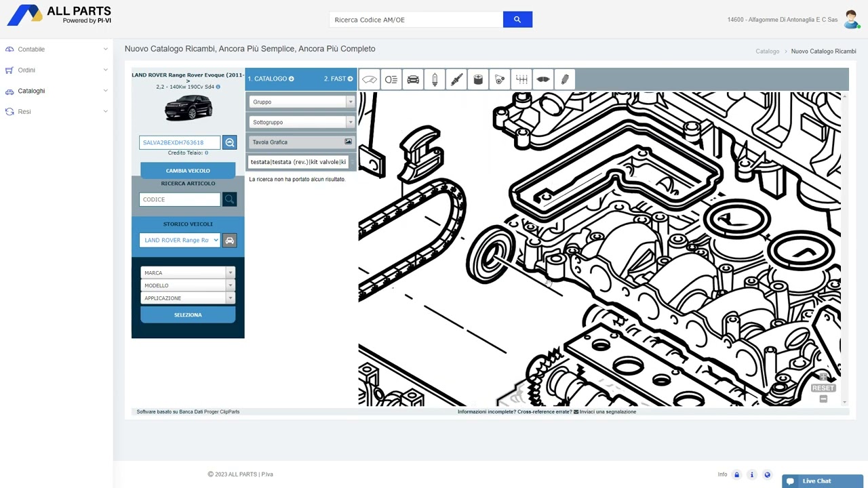Image resolution: width=868 pixels, height=488 pixels.
Task: Click the information icon in footer
Action: point(752,474)
